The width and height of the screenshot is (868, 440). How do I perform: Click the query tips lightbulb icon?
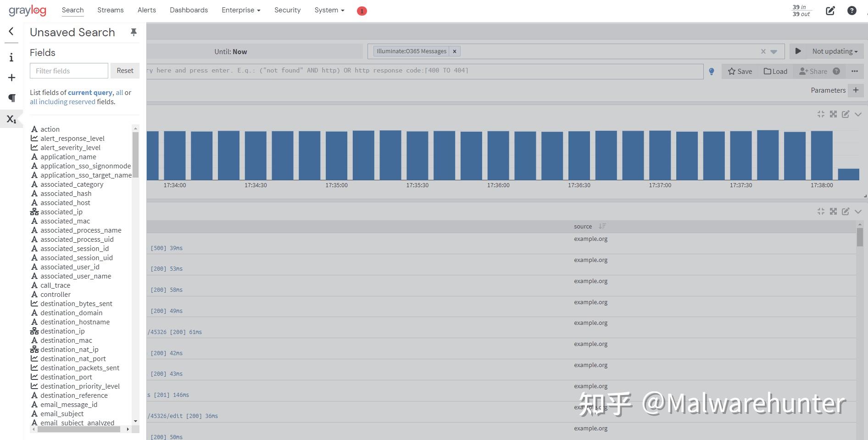(711, 71)
